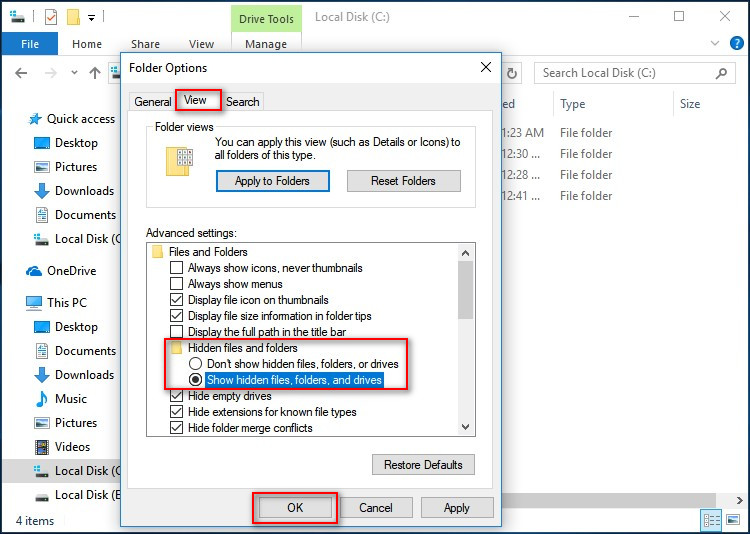Switch to the View tab in Folder Options
Image resolution: width=750 pixels, height=534 pixels.
[x=198, y=100]
